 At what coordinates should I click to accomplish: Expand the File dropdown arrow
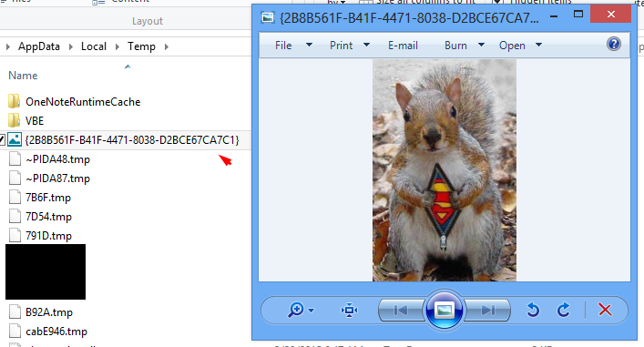(309, 45)
